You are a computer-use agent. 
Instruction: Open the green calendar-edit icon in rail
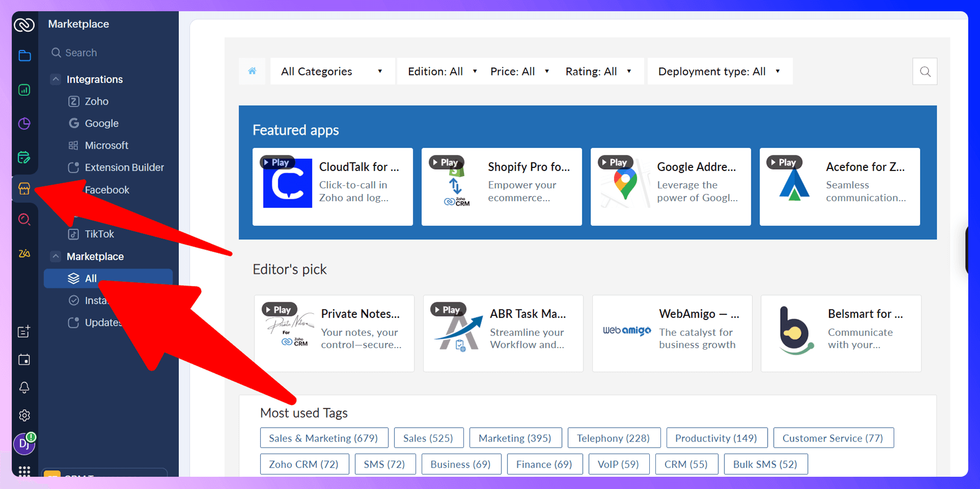pos(24,157)
